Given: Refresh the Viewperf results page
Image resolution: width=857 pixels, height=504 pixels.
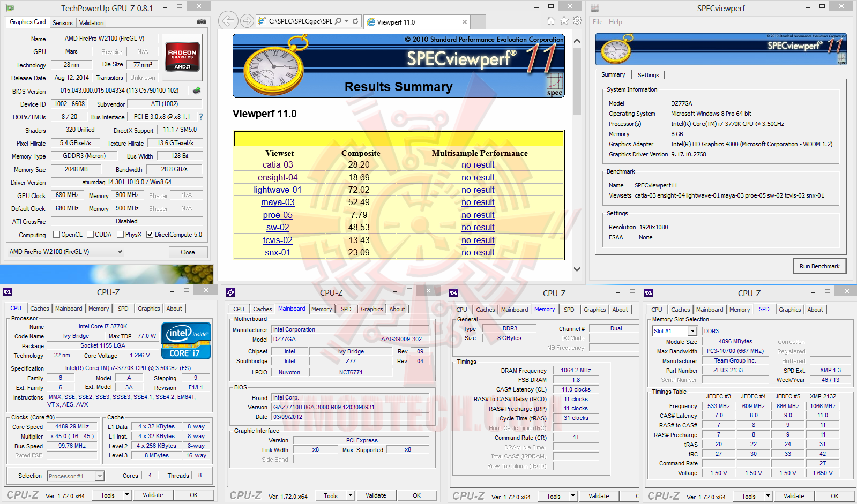Looking at the screenshot, I should (355, 21).
